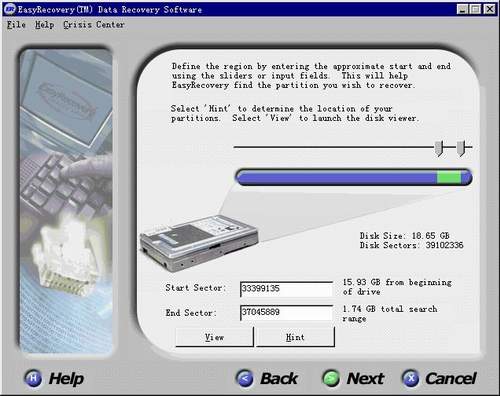Maximize the EasyRecovery window
Image resolution: width=500 pixels, height=396 pixels.
click(475, 9)
